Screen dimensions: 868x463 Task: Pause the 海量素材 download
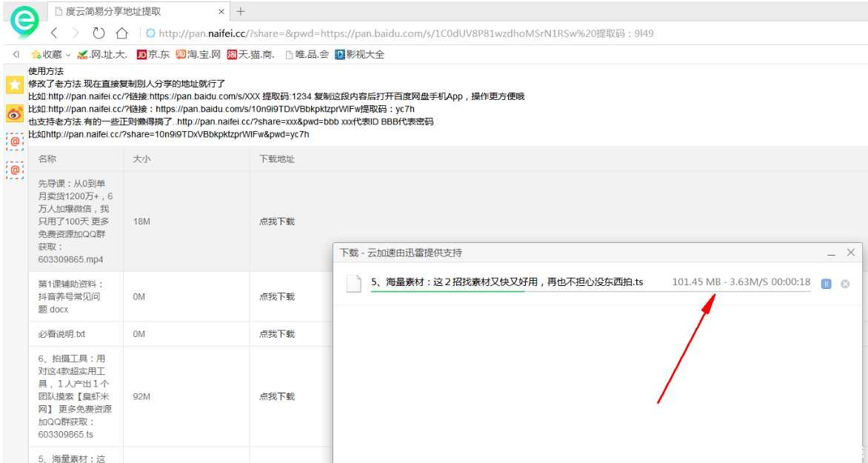(826, 284)
